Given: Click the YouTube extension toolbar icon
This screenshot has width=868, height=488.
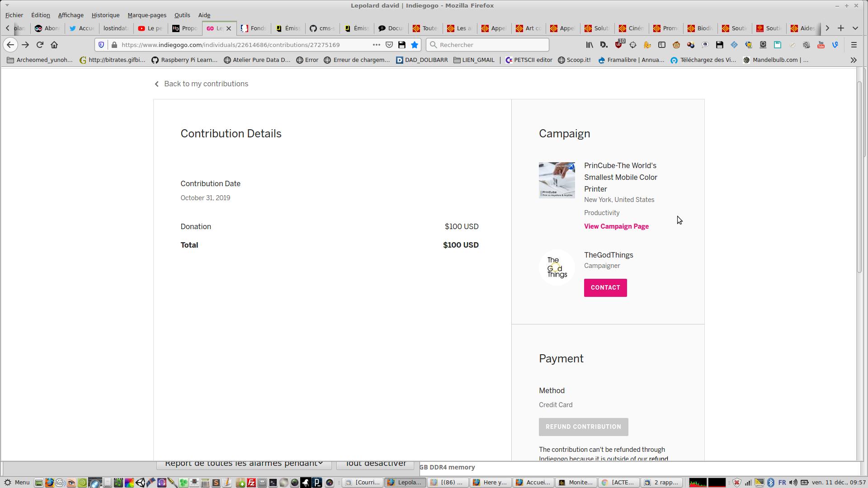Looking at the screenshot, I should (821, 45).
